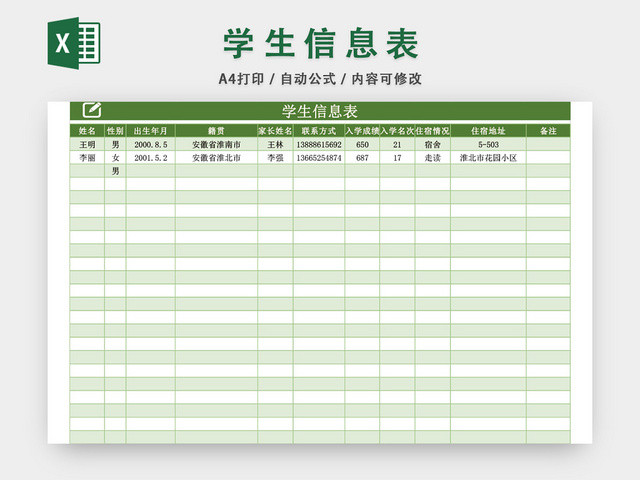This screenshot has height=480, width=640.
Task: Click the Excel logo icon
Action: [x=74, y=43]
